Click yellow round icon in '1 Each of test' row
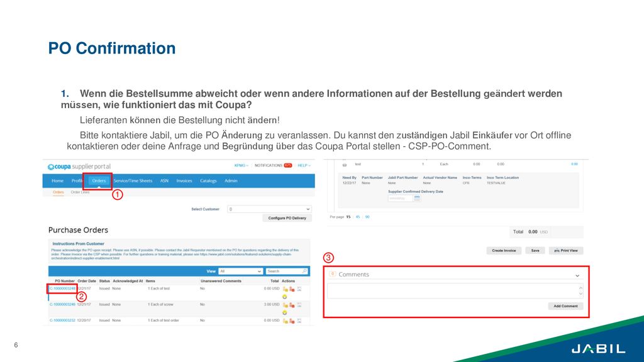This screenshot has width=644, height=362. pyautogui.click(x=285, y=297)
